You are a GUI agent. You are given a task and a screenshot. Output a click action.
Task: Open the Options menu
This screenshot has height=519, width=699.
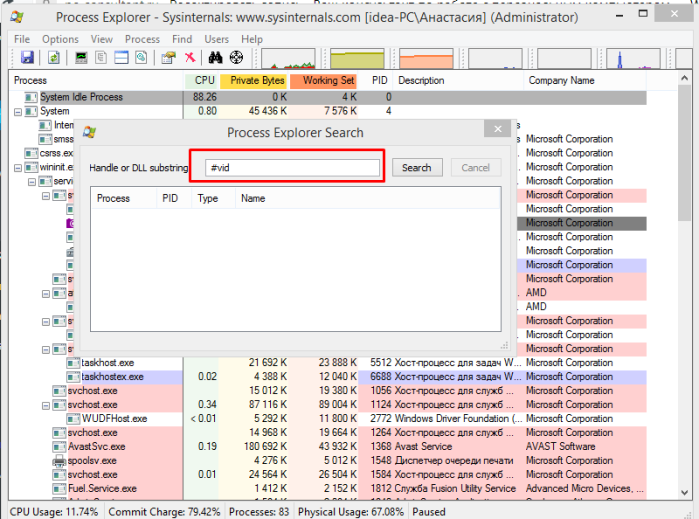pyautogui.click(x=60, y=39)
